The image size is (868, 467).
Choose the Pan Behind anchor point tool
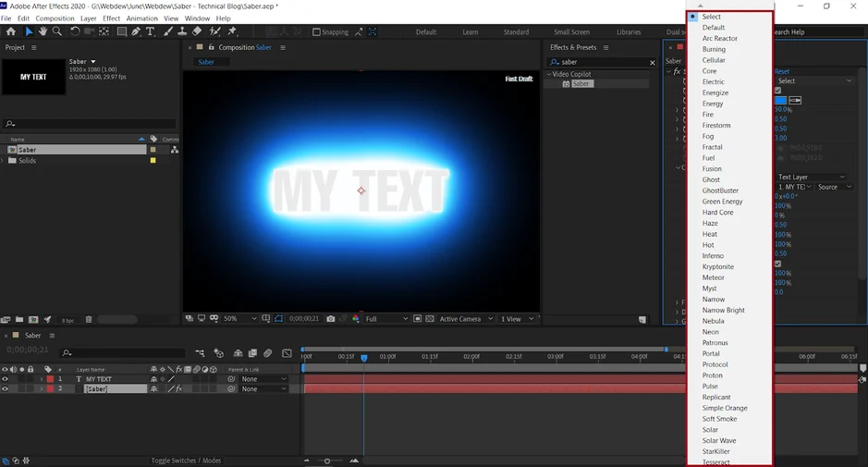click(104, 31)
